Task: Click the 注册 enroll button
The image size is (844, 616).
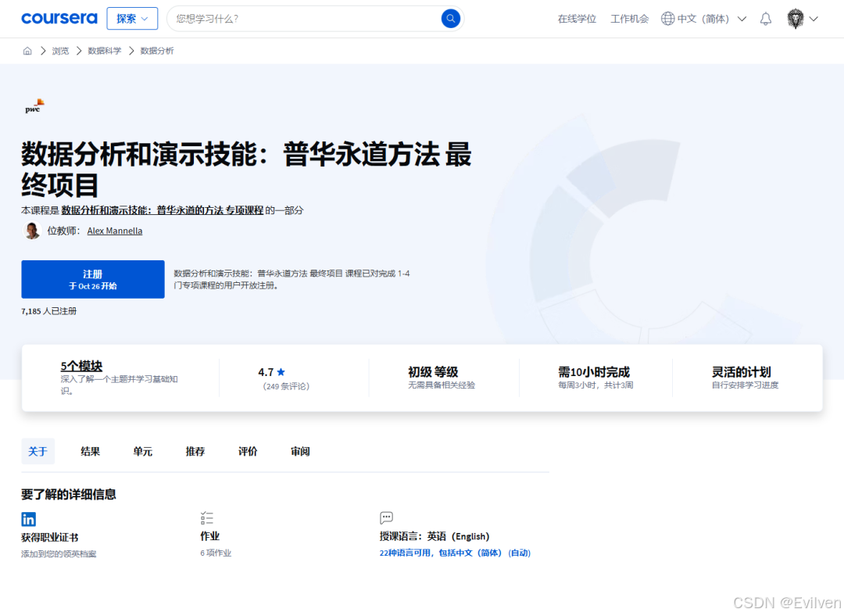Action: tap(93, 279)
